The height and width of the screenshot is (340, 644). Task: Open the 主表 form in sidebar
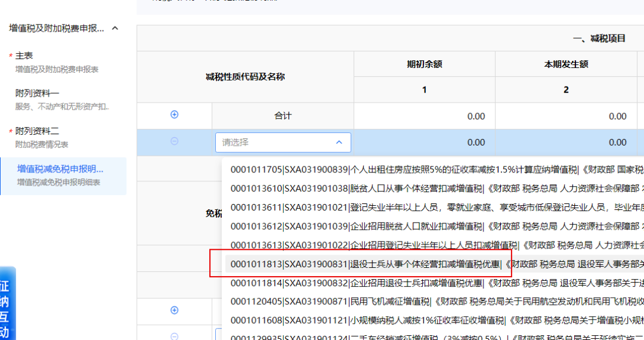tap(57, 62)
